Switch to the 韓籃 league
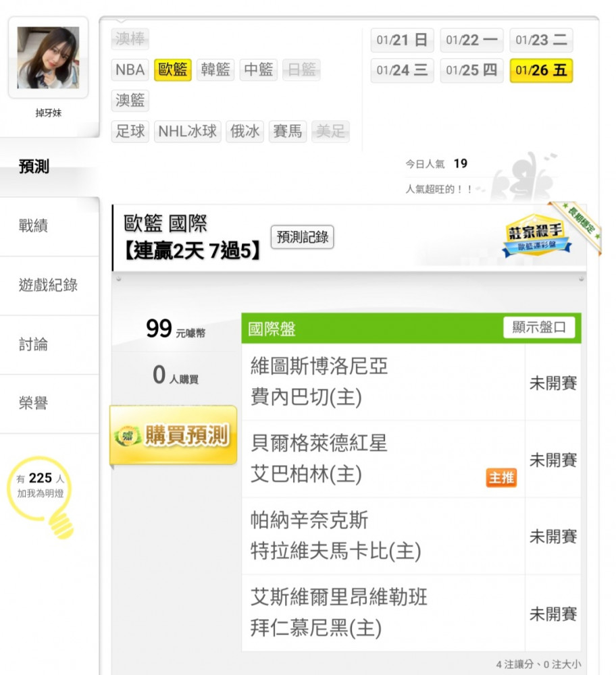The image size is (616, 675). [x=215, y=70]
